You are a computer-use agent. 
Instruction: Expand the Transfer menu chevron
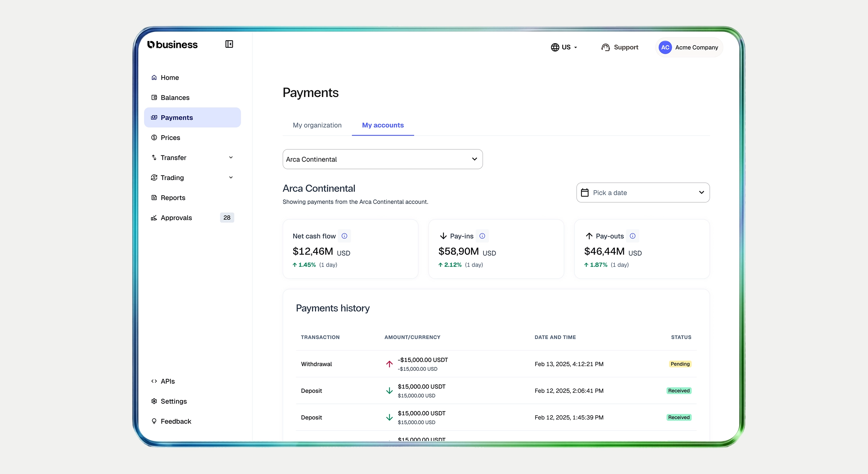tap(231, 157)
